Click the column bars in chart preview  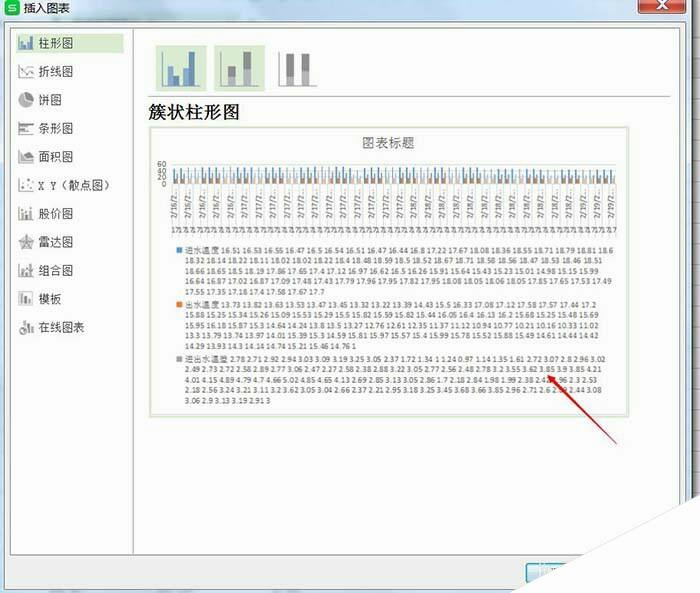pyautogui.click(x=394, y=175)
